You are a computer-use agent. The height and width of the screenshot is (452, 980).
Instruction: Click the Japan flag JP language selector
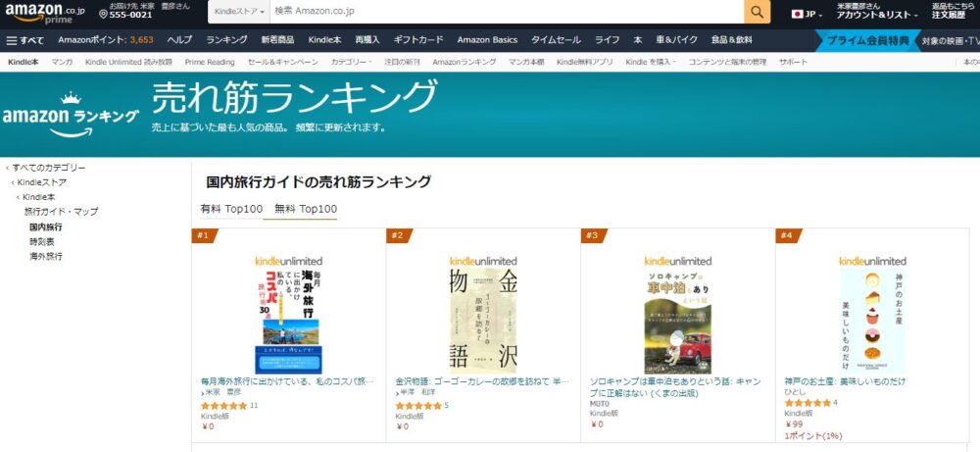(807, 14)
